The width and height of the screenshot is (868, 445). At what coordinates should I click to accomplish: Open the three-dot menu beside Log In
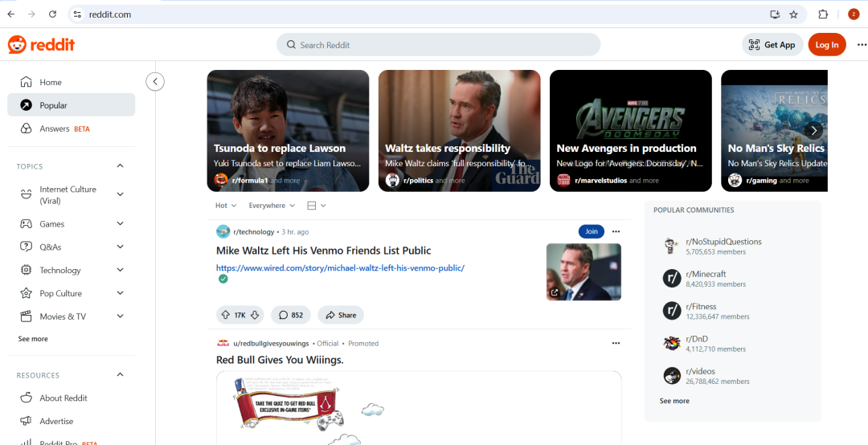tap(862, 45)
